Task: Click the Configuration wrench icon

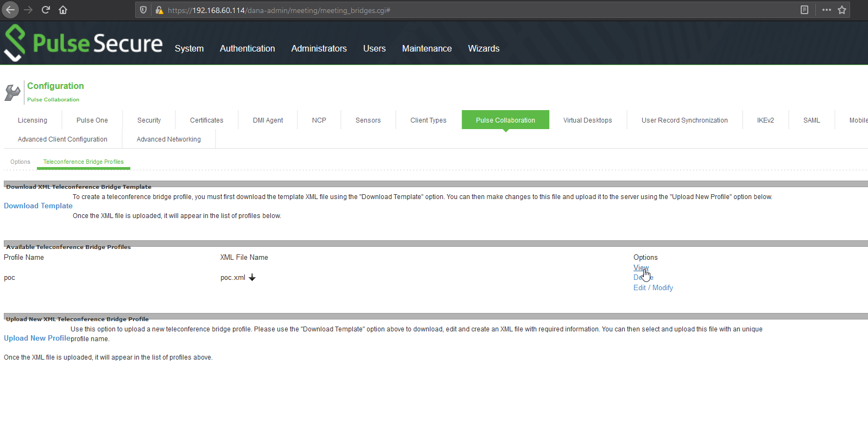Action: (x=12, y=92)
